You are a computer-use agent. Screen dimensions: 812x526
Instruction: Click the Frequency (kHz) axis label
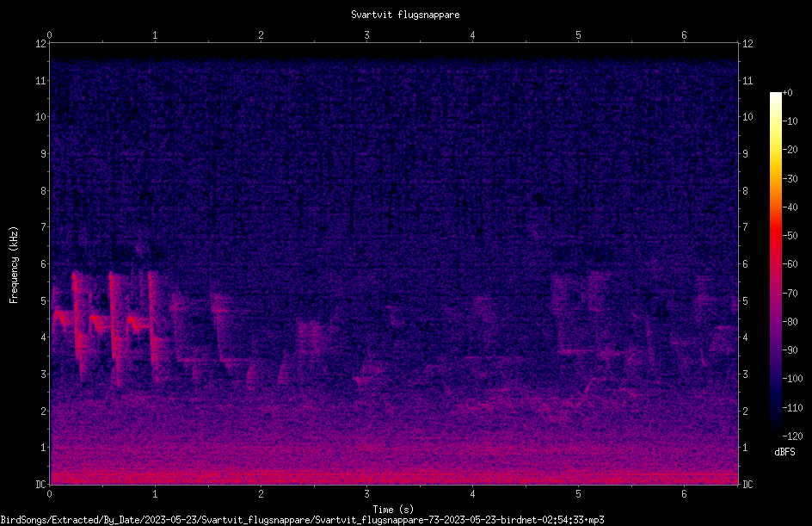tap(14, 265)
